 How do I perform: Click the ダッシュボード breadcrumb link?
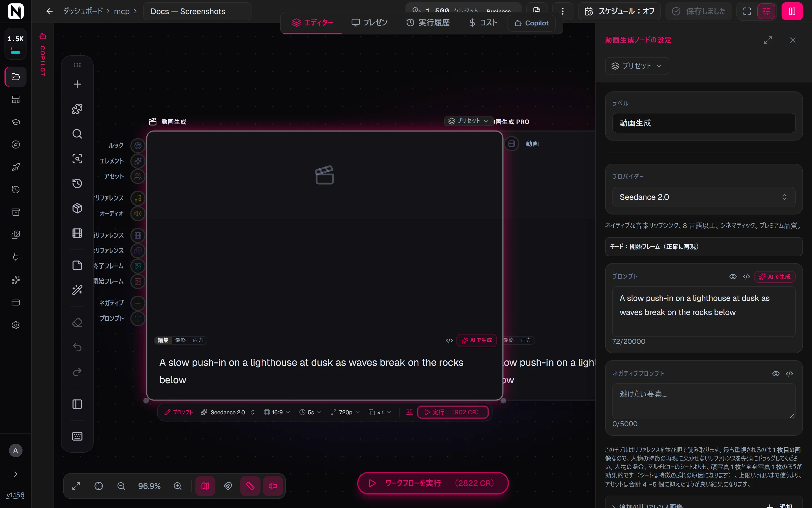83,11
